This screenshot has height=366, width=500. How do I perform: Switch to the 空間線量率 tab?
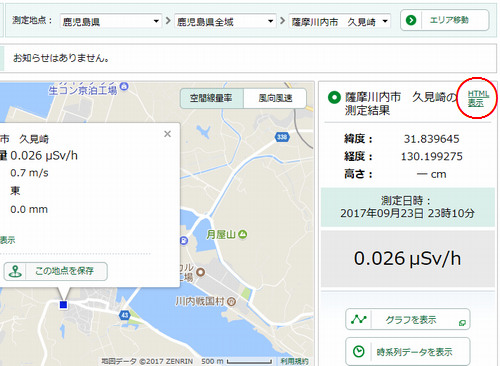(x=212, y=98)
